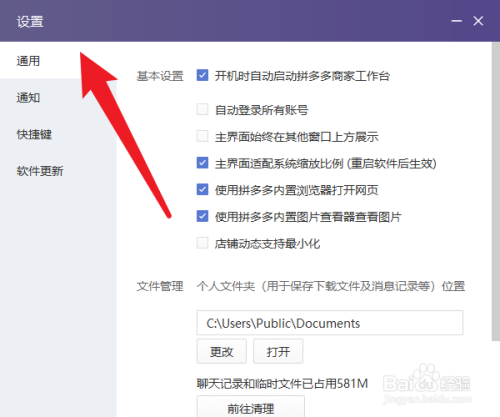Screen dimensions: 500x417
Task: Go to the 软件更新 tab
Action: pos(58,171)
